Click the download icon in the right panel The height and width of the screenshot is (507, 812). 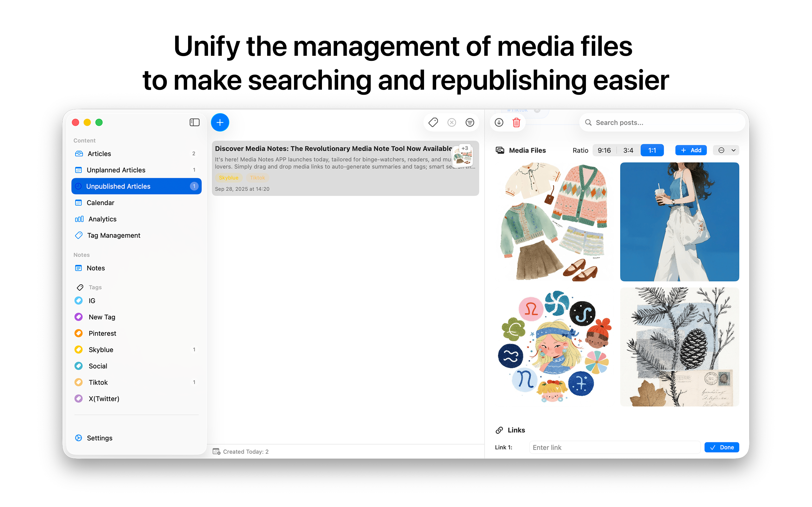499,123
